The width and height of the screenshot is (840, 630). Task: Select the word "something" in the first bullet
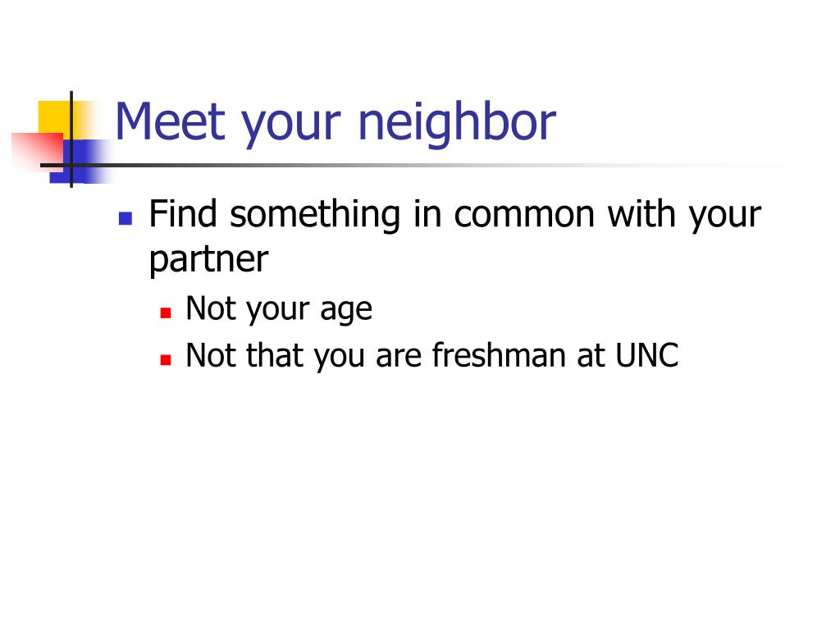[315, 214]
